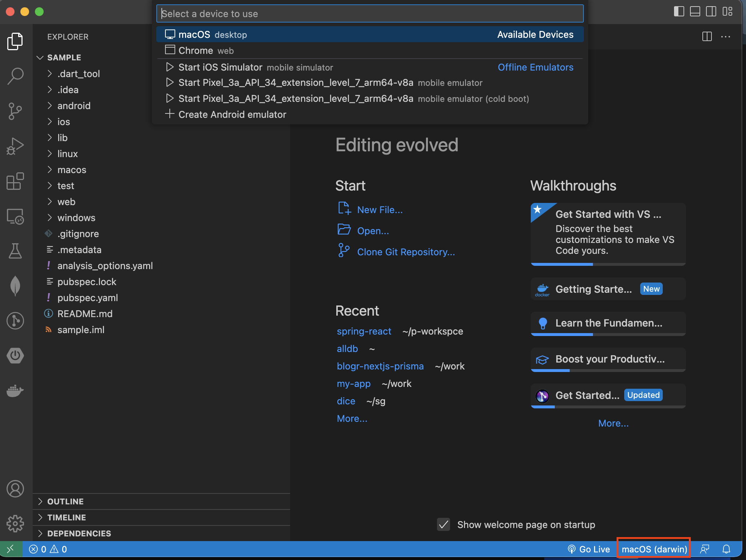Image resolution: width=746 pixels, height=560 pixels.
Task: Choose Start iOS Simulator option
Action: tap(220, 67)
